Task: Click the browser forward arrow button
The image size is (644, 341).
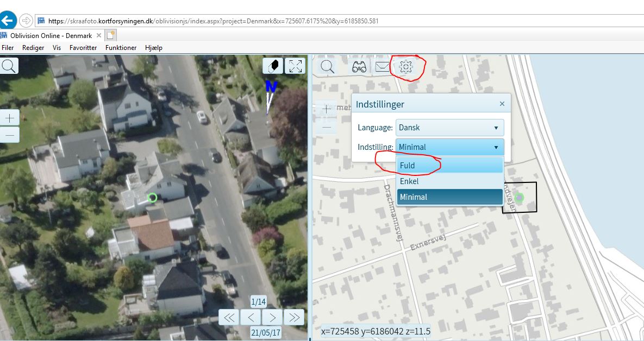Action: tap(26, 21)
